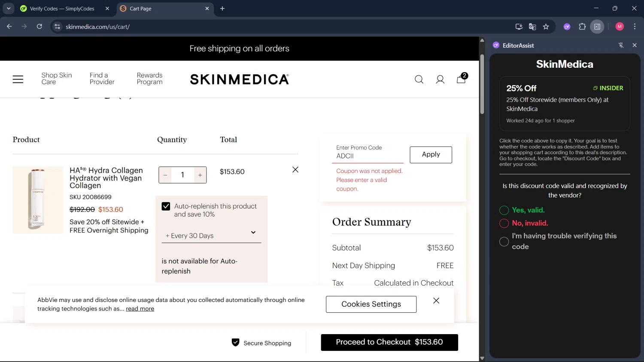The height and width of the screenshot is (362, 644).
Task: Click Proceed to Checkout $153.60 button
Action: click(x=389, y=342)
